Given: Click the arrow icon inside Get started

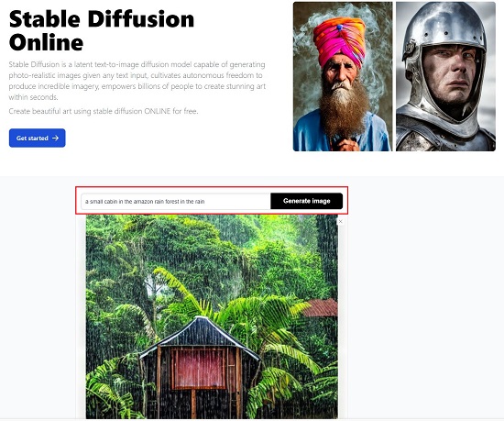Looking at the screenshot, I should click(x=56, y=138).
